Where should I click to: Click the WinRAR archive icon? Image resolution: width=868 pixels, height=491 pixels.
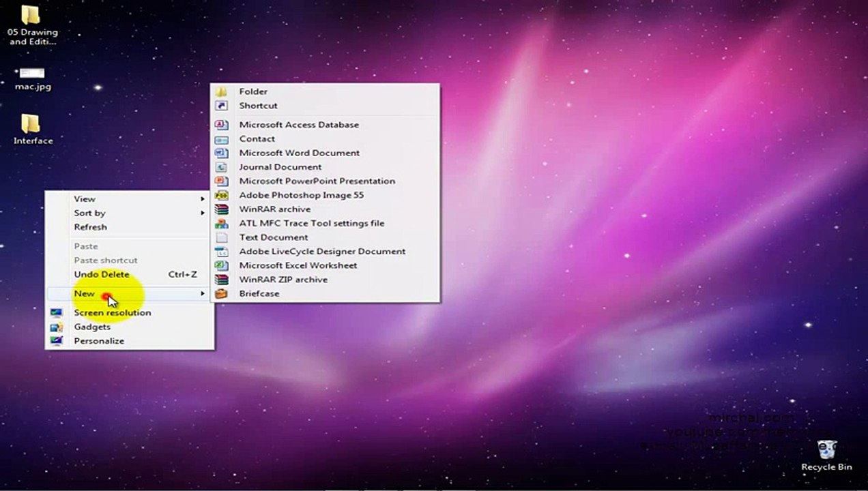click(x=221, y=209)
